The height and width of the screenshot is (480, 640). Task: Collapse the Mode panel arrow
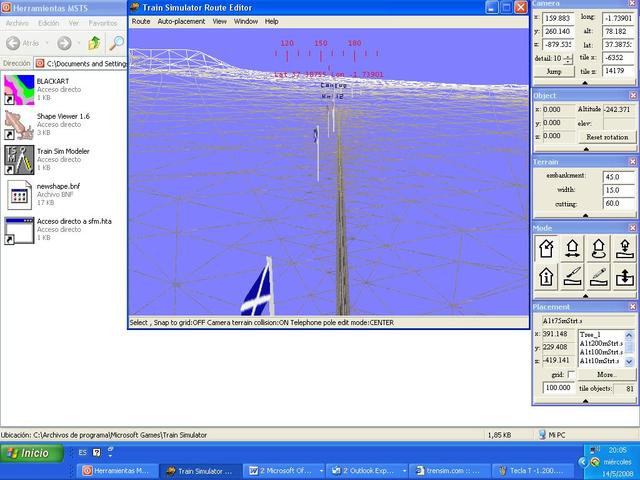click(x=585, y=294)
